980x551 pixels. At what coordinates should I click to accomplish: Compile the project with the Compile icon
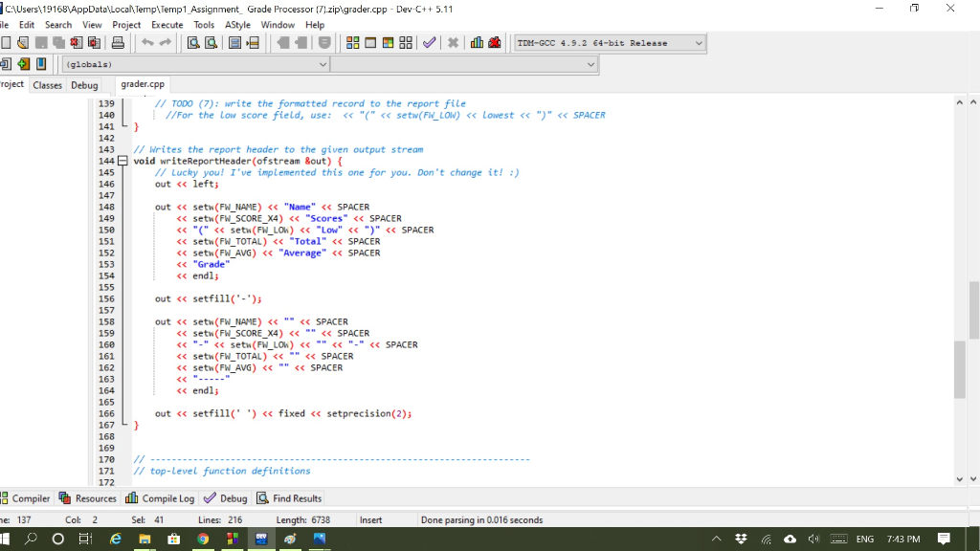pyautogui.click(x=351, y=42)
